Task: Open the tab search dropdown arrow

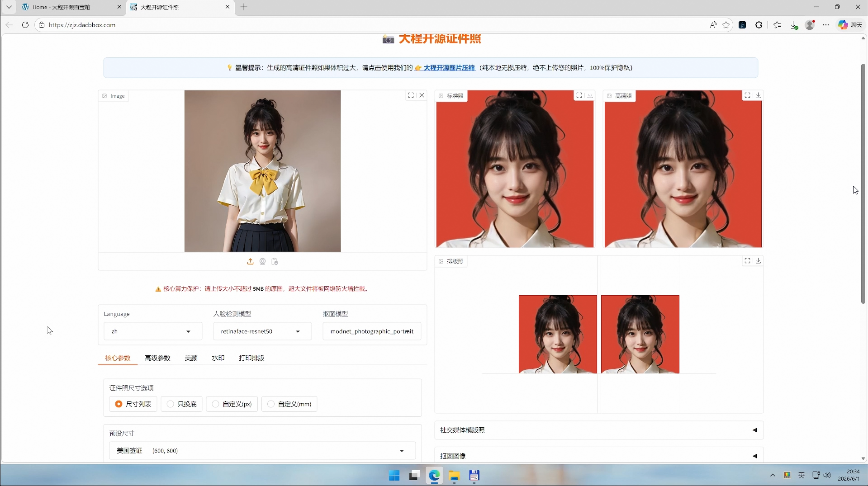Action: [9, 7]
